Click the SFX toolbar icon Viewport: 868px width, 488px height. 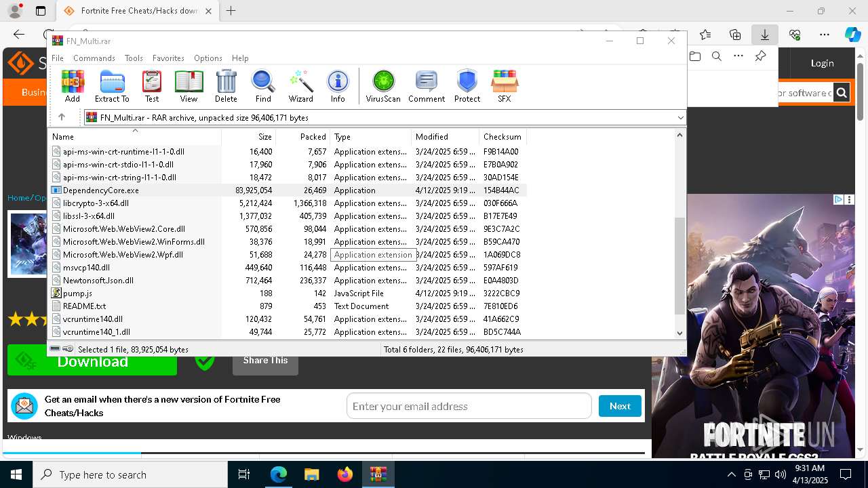click(504, 86)
